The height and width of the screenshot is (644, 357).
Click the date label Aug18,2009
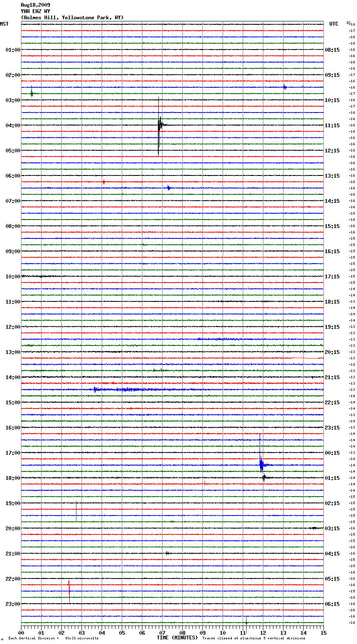(x=35, y=5)
